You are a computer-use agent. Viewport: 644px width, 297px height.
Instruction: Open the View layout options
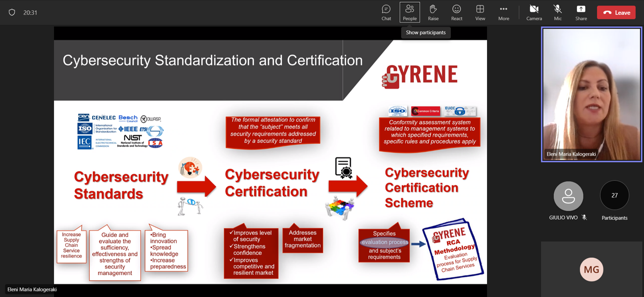pos(480,12)
